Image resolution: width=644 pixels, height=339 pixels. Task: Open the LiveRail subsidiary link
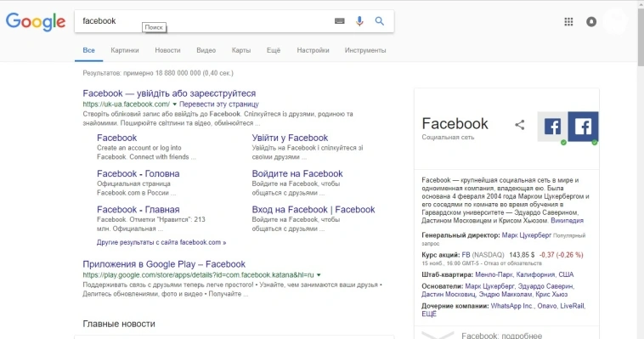(x=572, y=306)
